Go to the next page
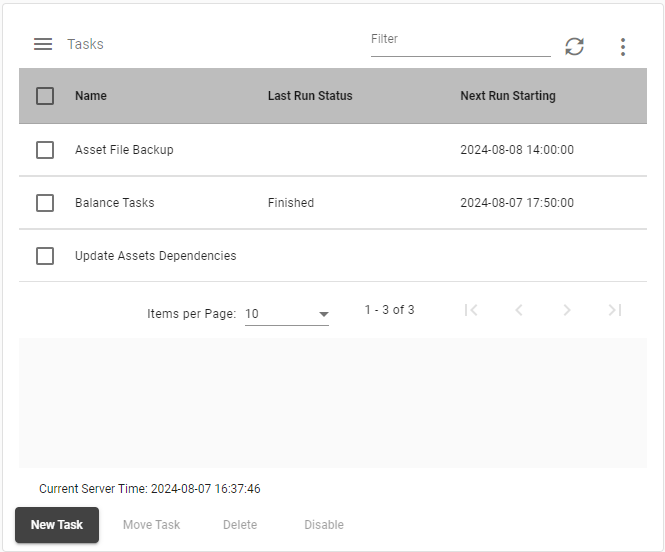 (567, 310)
